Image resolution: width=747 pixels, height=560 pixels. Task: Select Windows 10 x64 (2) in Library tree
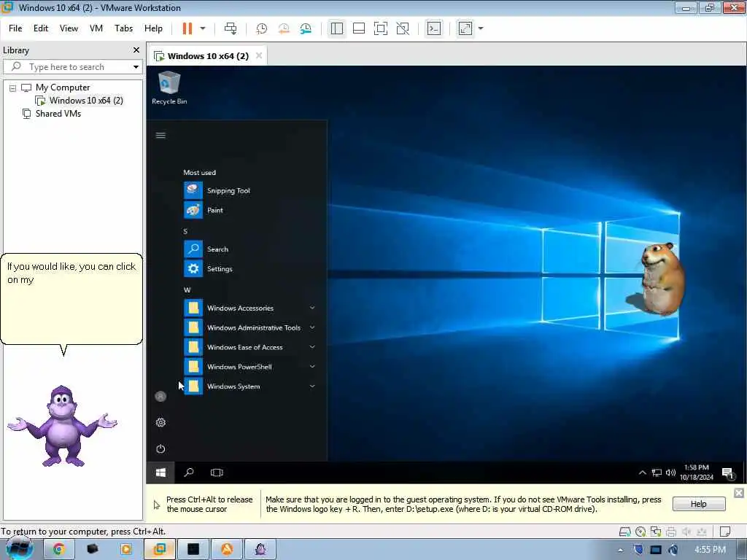[x=86, y=101]
